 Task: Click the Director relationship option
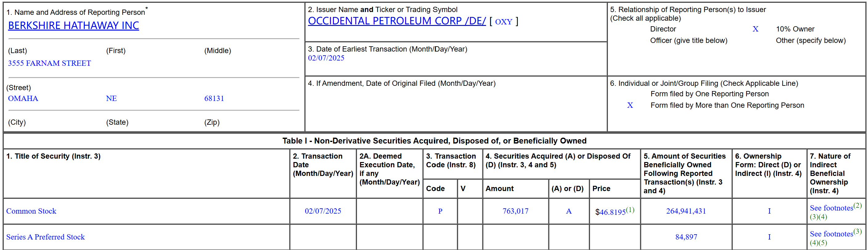[x=663, y=29]
